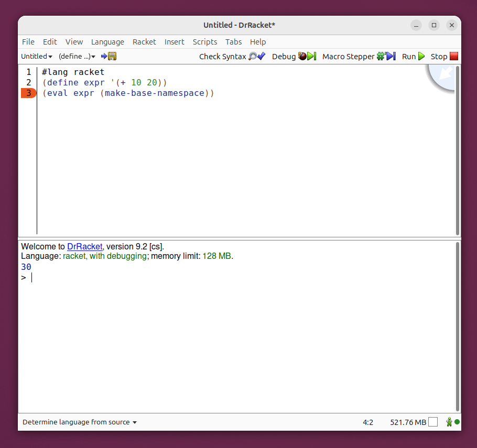The height and width of the screenshot is (448, 477).
Task: Open the Scripts menu
Action: (x=205, y=42)
